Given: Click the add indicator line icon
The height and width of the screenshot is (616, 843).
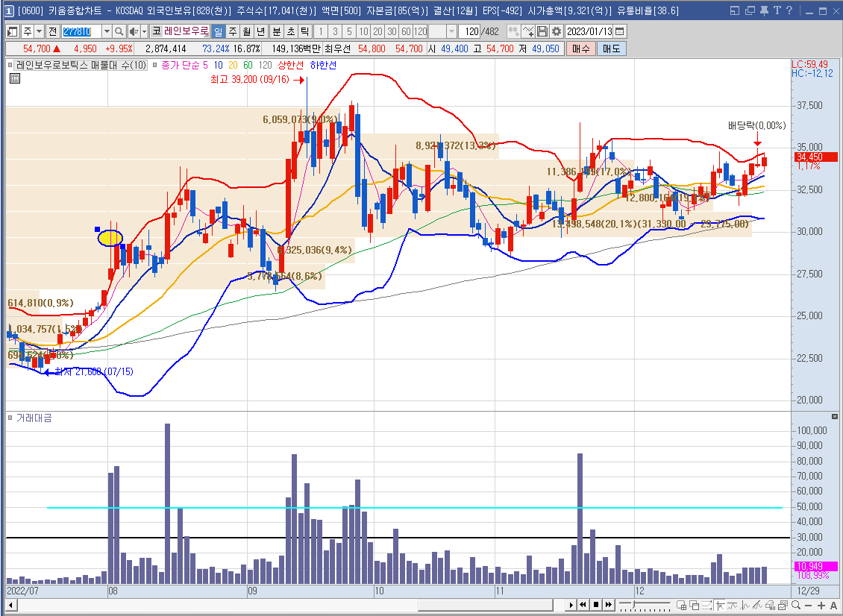Looking at the screenshot, I should click(528, 32).
